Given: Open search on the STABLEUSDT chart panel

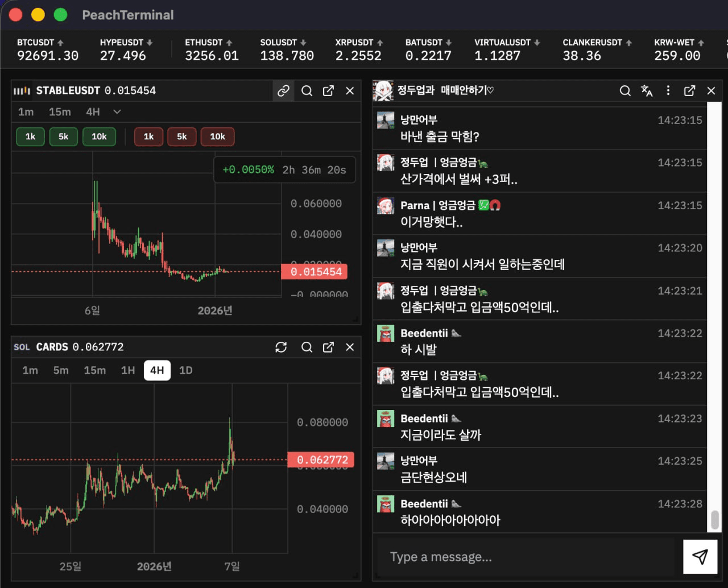Looking at the screenshot, I should pos(307,90).
